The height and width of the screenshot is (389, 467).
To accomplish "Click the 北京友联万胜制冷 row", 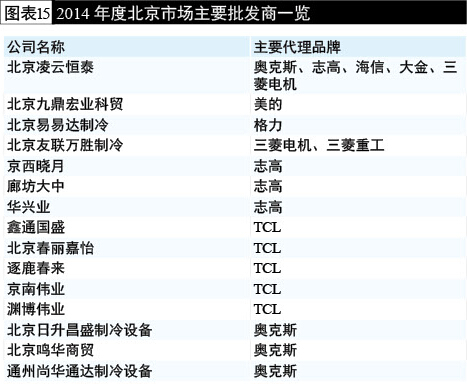I will 235,145.
